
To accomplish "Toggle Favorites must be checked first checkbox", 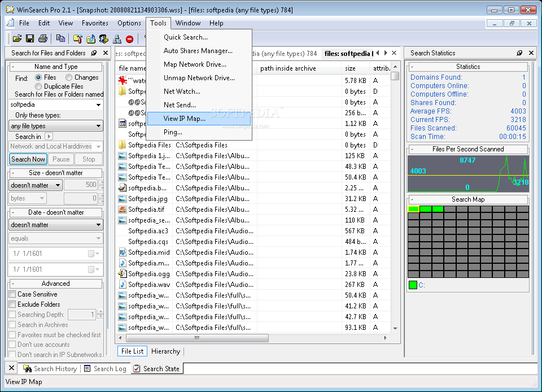I will coord(12,334).
